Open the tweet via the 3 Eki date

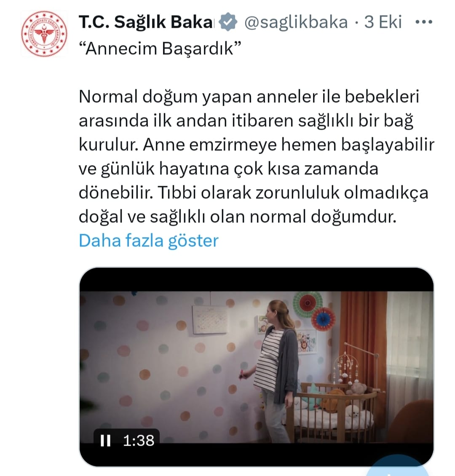coord(383,22)
